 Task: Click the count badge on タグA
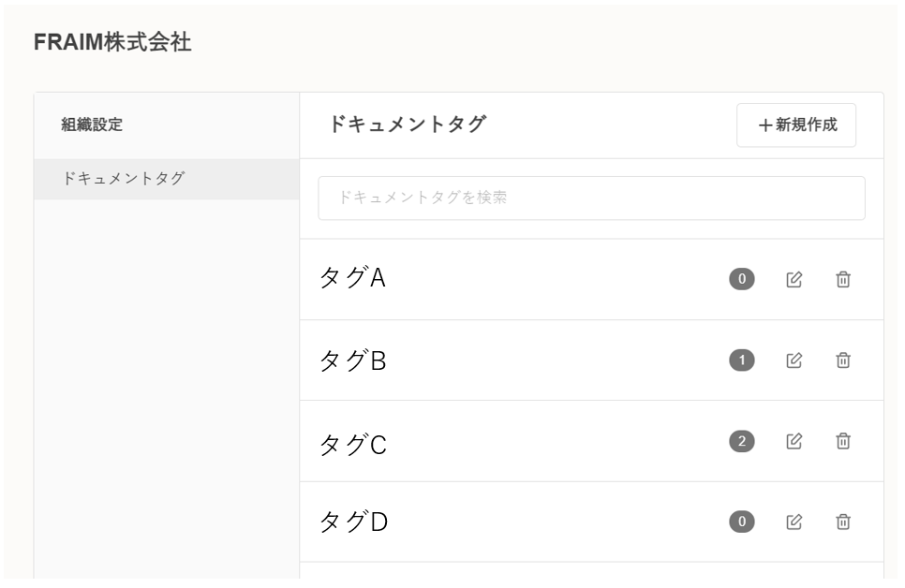pyautogui.click(x=741, y=279)
